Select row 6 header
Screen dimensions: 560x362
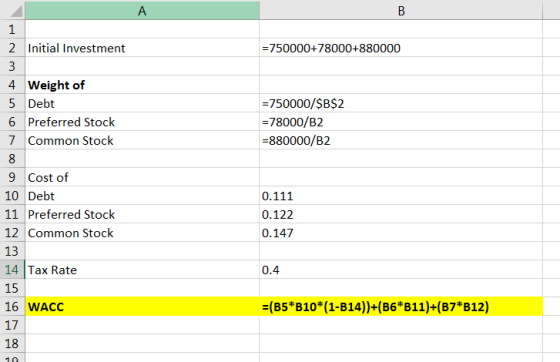(x=12, y=122)
